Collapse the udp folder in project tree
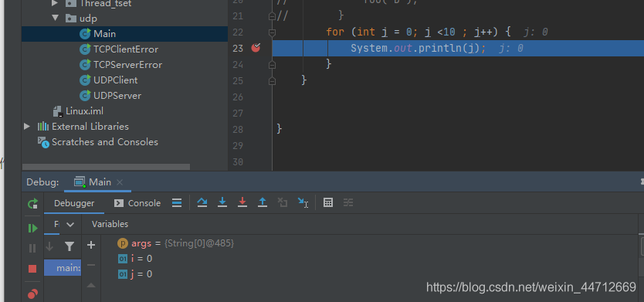This screenshot has width=644, height=302. (x=56, y=18)
